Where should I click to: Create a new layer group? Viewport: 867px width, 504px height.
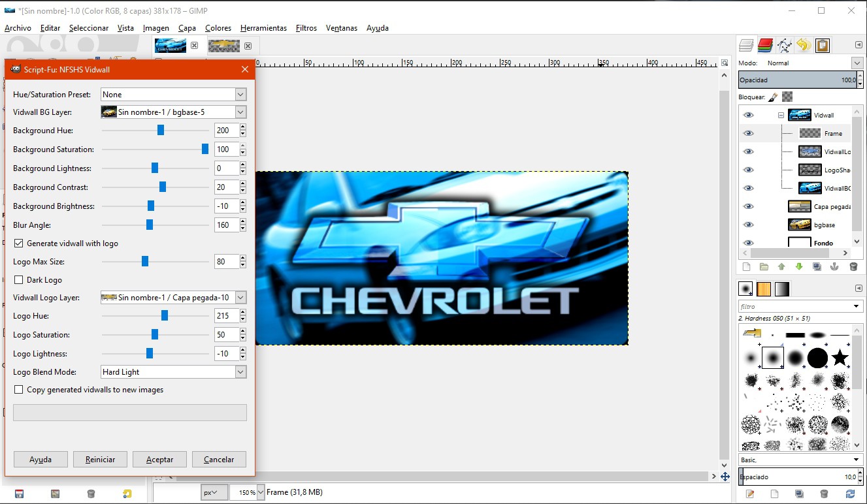[x=764, y=266]
